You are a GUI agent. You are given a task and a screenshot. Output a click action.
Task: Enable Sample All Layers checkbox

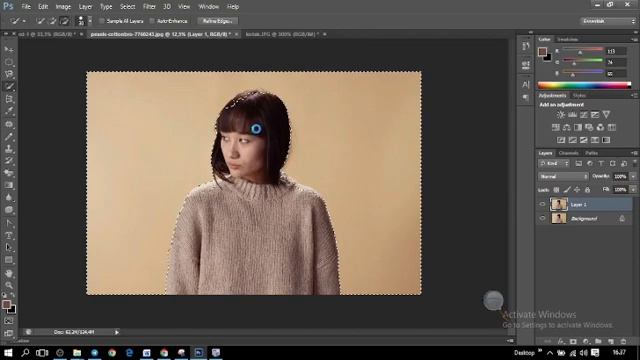(102, 21)
